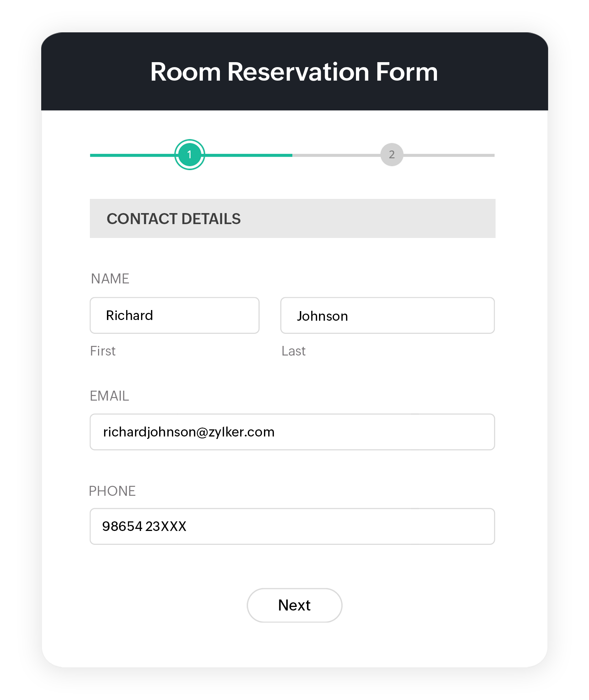This screenshot has width=589, height=700.
Task: Click the NAME field label
Action: point(110,279)
